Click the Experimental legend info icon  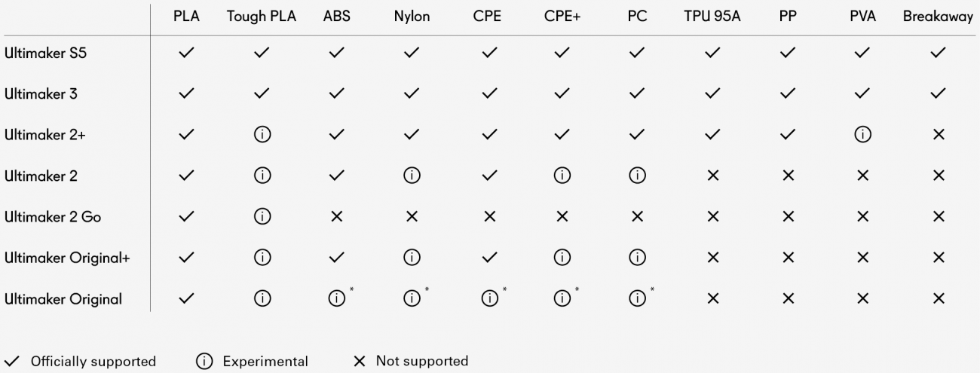203,361
